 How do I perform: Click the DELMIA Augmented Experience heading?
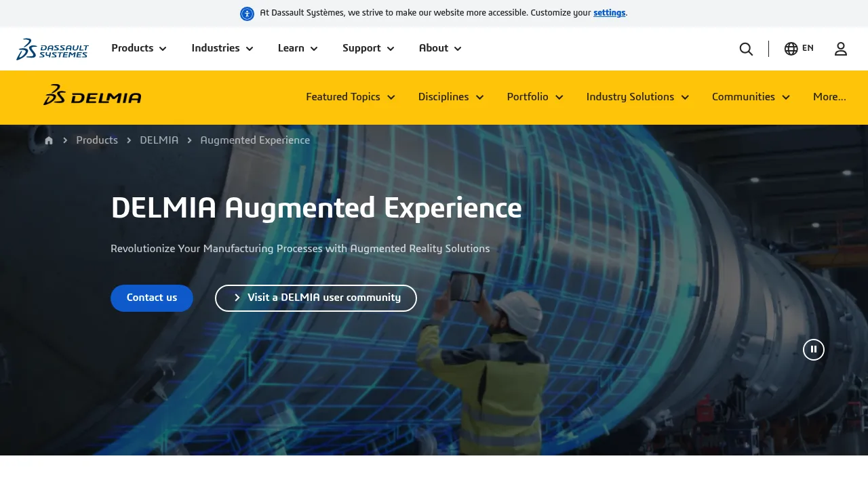click(x=316, y=208)
